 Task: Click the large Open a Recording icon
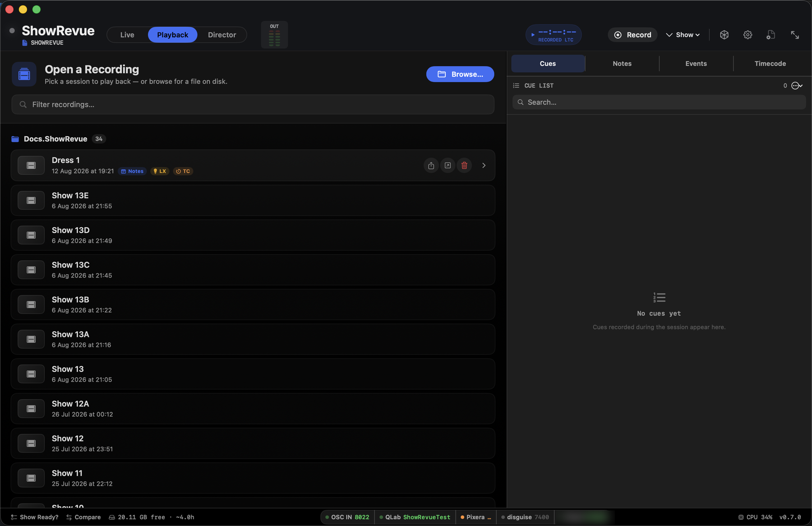pyautogui.click(x=24, y=74)
